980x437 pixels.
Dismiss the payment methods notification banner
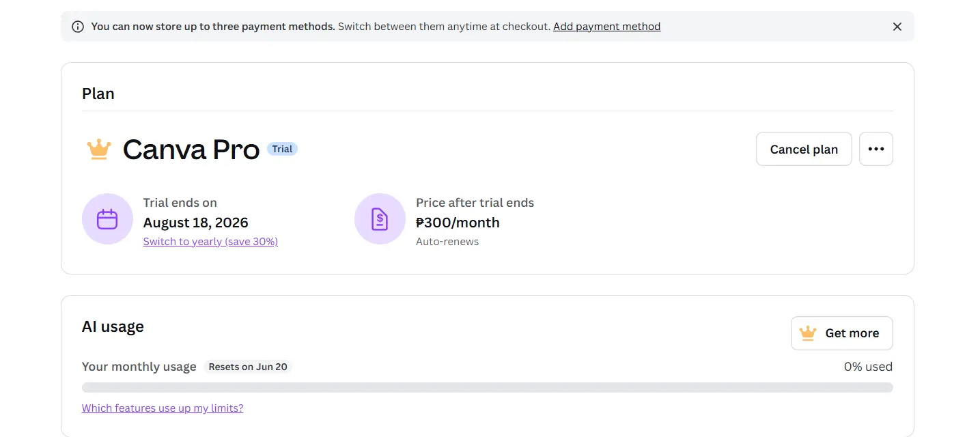tap(897, 27)
